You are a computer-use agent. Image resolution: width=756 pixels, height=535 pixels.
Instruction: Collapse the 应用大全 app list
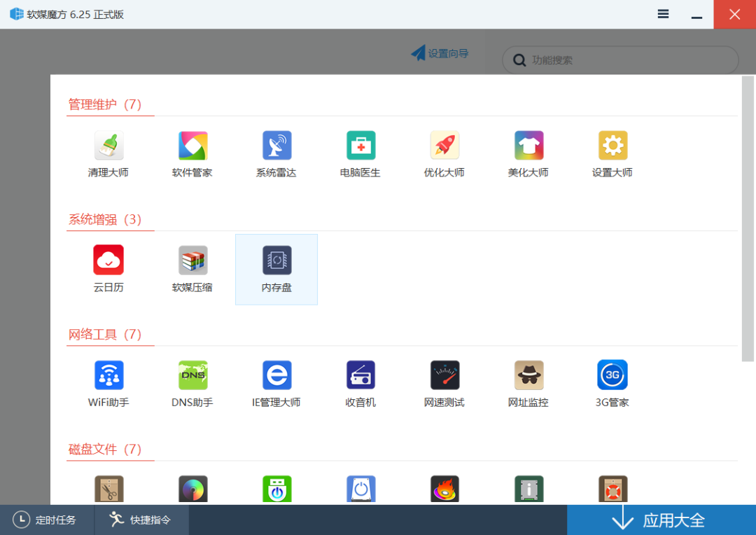[x=661, y=520]
